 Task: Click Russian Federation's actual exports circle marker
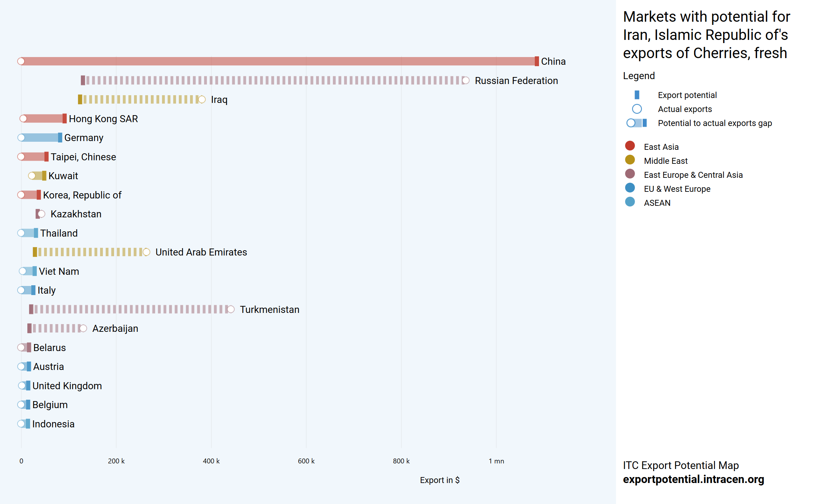(x=465, y=80)
